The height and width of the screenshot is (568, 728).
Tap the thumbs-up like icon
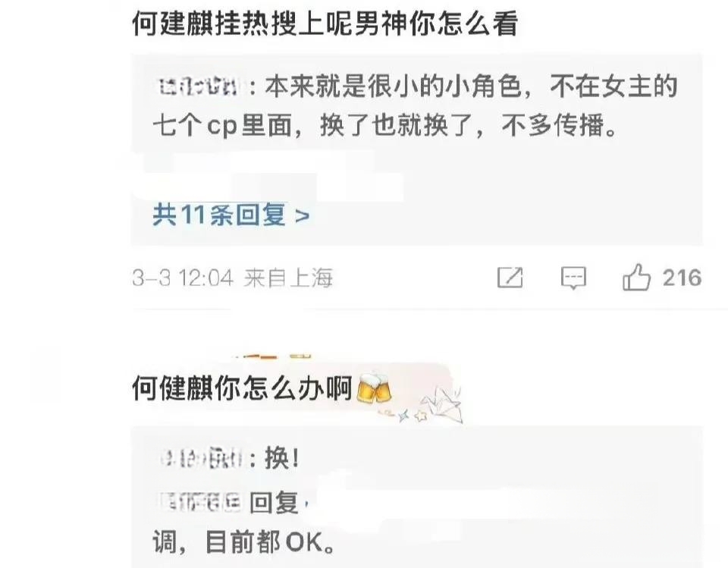click(635, 277)
